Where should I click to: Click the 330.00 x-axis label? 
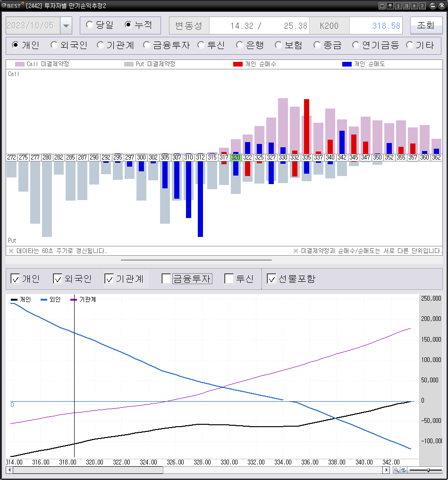[x=229, y=462]
